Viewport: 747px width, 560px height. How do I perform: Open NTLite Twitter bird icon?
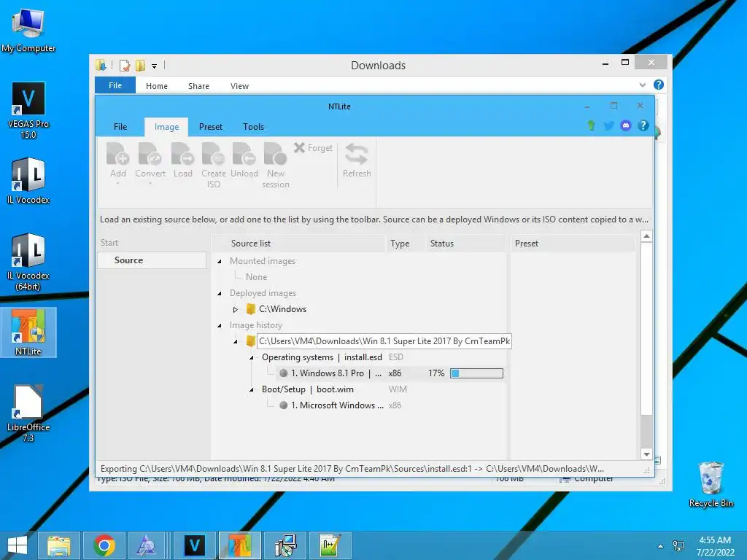click(608, 125)
